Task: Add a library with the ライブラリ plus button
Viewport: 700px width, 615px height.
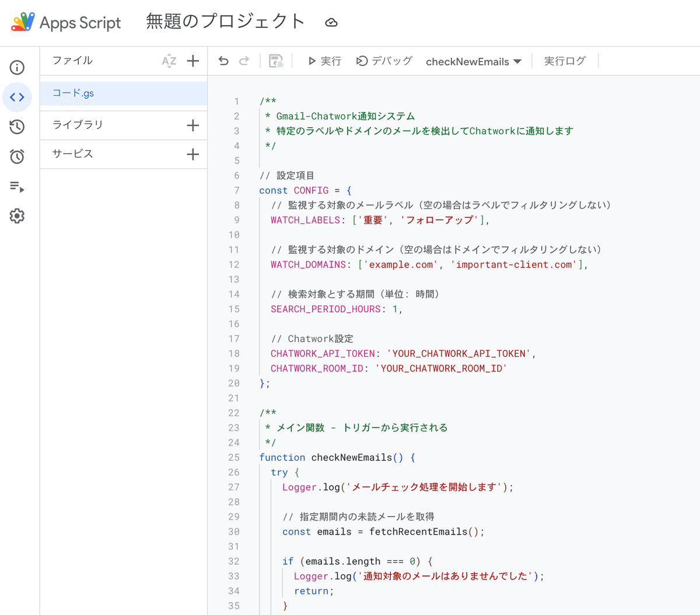Action: tap(194, 125)
